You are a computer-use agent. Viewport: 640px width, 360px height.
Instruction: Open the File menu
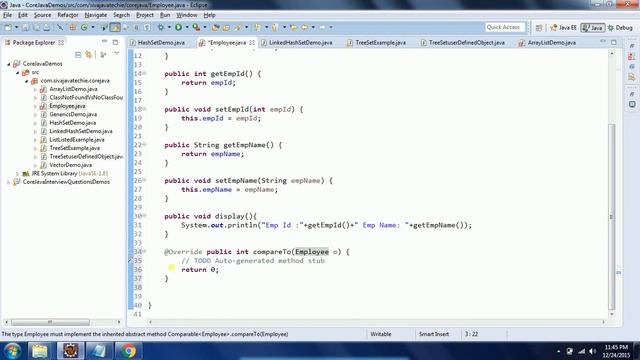coord(7,15)
